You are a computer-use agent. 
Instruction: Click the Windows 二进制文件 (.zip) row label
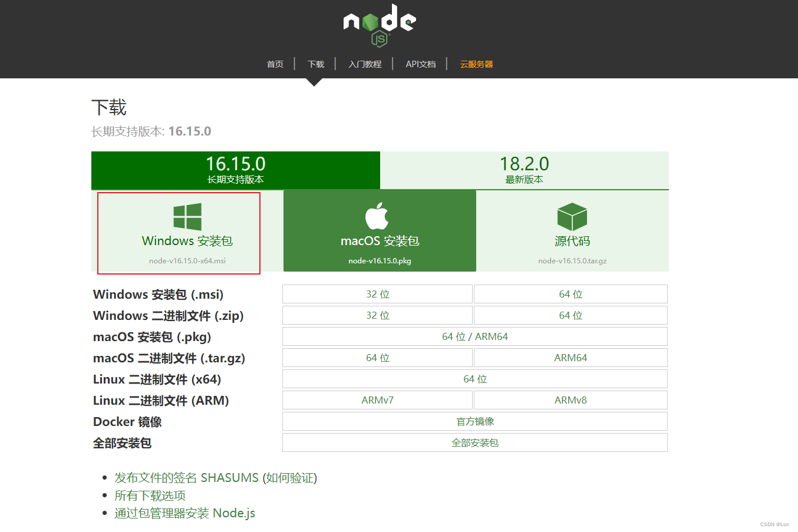(168, 316)
